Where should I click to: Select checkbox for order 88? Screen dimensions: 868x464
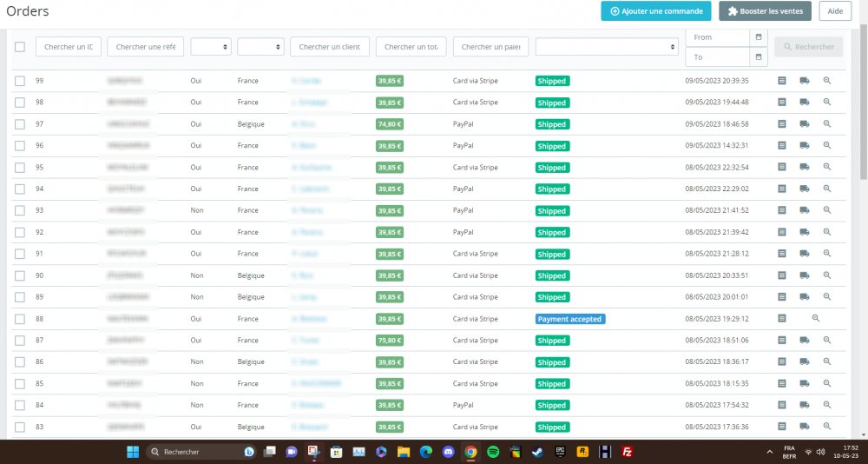pos(20,319)
